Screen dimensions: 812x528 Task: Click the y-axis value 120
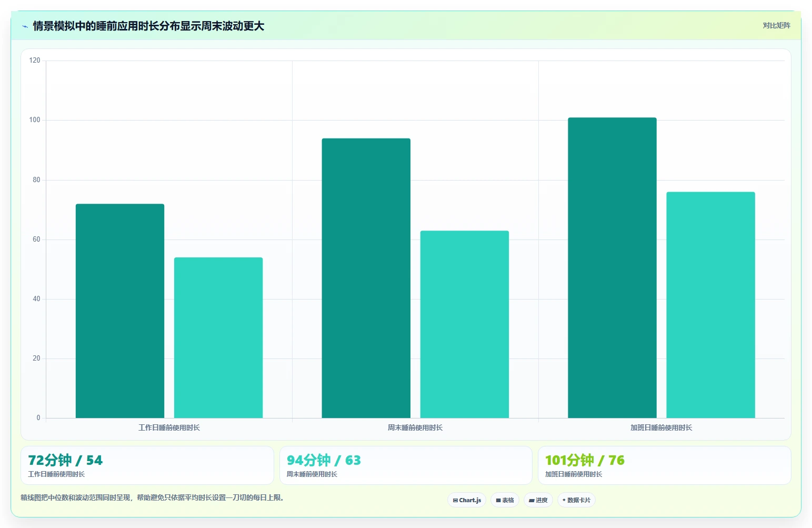[x=35, y=61]
